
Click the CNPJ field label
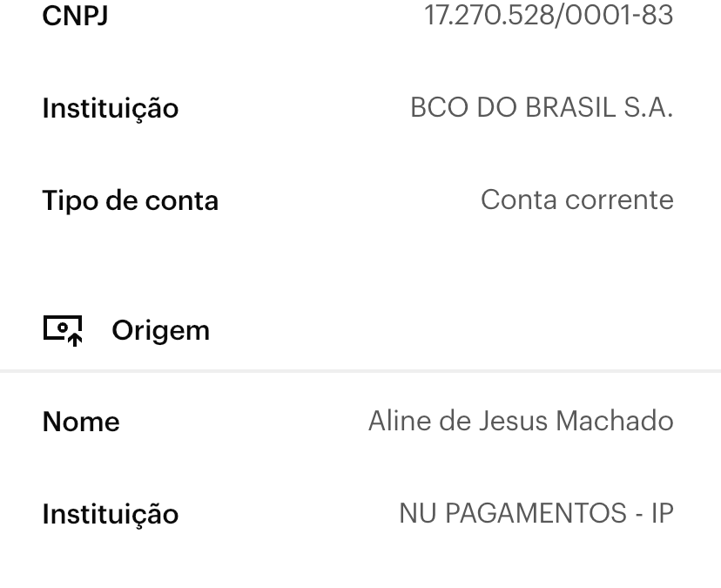click(x=75, y=16)
